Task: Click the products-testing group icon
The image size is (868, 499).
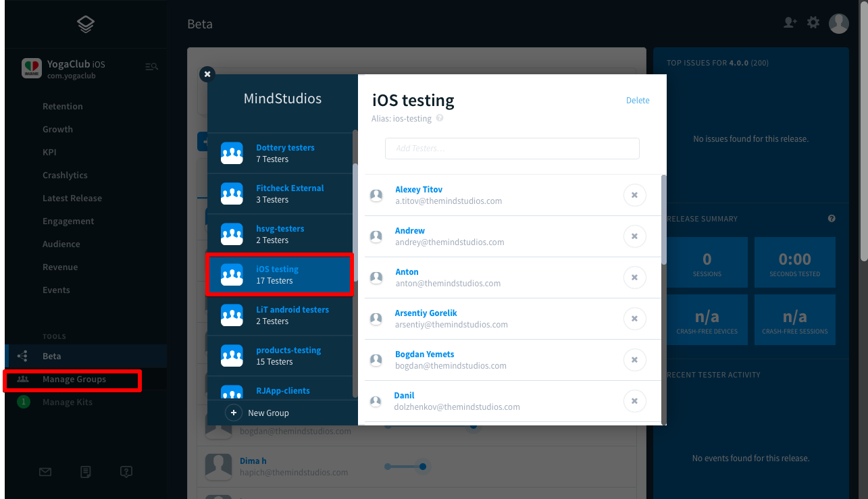Action: pos(232,356)
